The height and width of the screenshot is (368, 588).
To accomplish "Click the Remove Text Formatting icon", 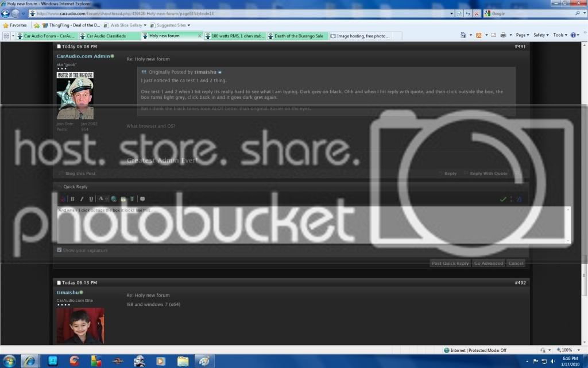I will pos(63,199).
